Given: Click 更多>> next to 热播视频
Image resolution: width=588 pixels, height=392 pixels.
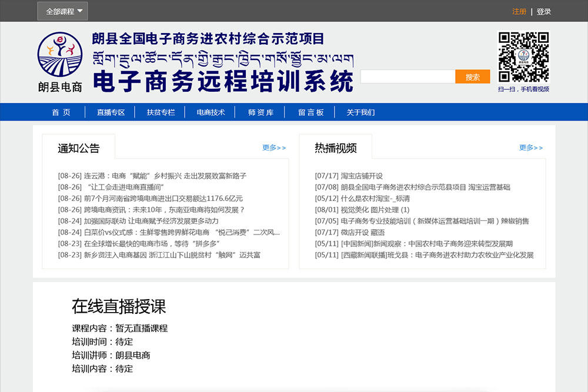Looking at the screenshot, I should (531, 148).
